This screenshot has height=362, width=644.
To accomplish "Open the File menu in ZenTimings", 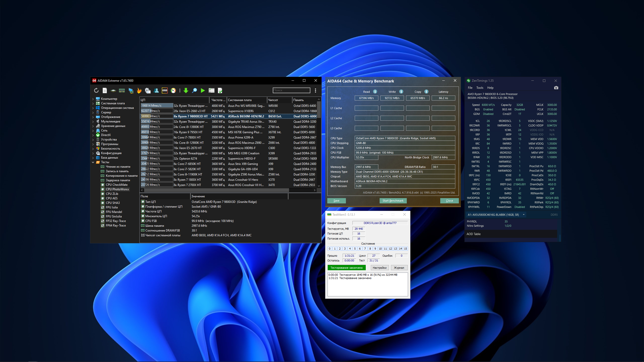I will click(470, 88).
